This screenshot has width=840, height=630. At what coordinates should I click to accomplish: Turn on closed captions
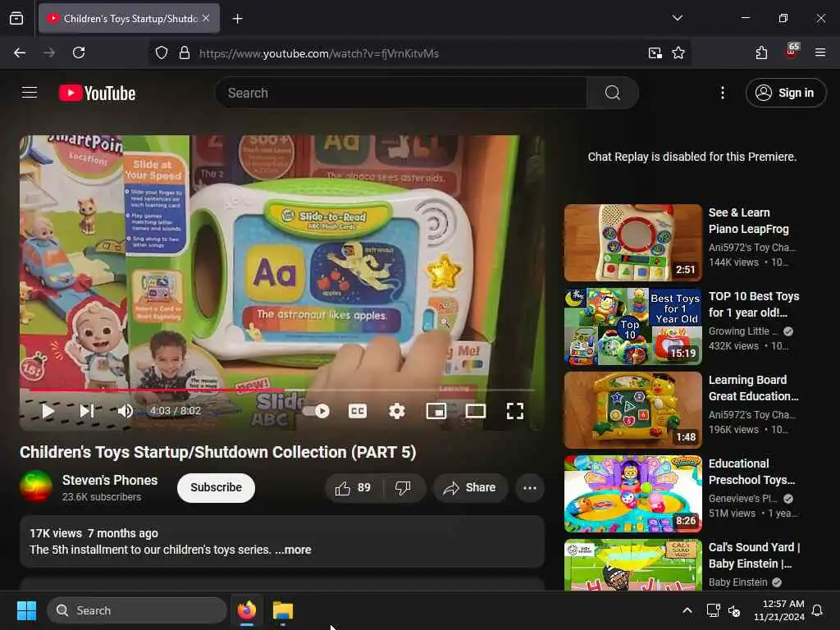point(358,411)
